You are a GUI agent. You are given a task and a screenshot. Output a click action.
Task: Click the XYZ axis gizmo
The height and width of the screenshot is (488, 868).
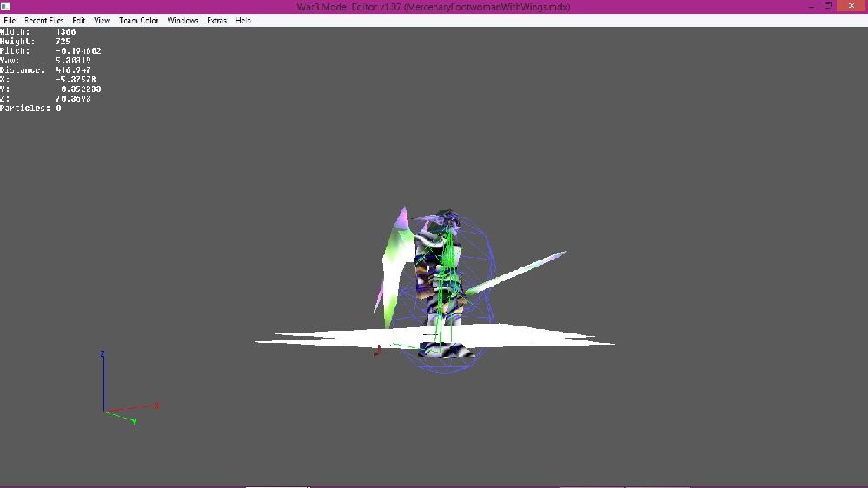click(129, 387)
